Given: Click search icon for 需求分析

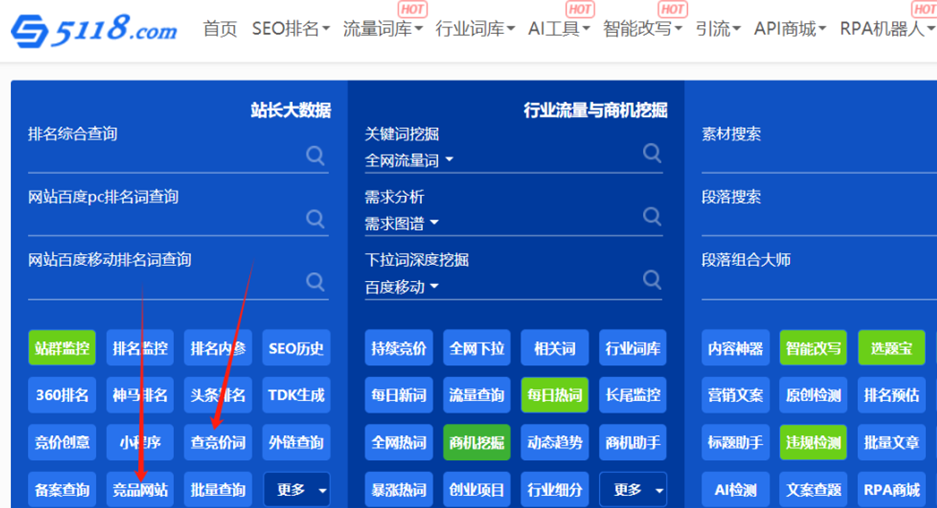Looking at the screenshot, I should click(x=652, y=216).
